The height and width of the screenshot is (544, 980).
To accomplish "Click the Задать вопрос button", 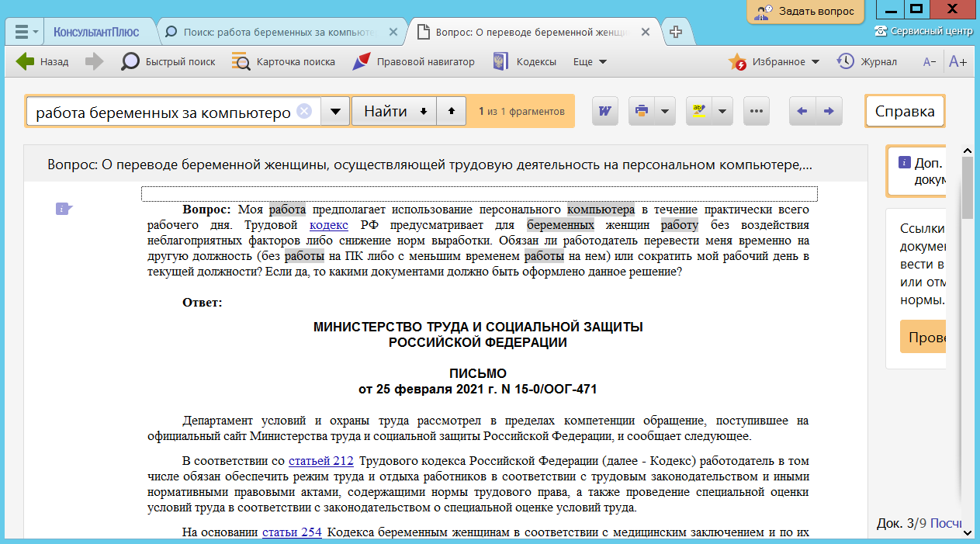I will [805, 11].
